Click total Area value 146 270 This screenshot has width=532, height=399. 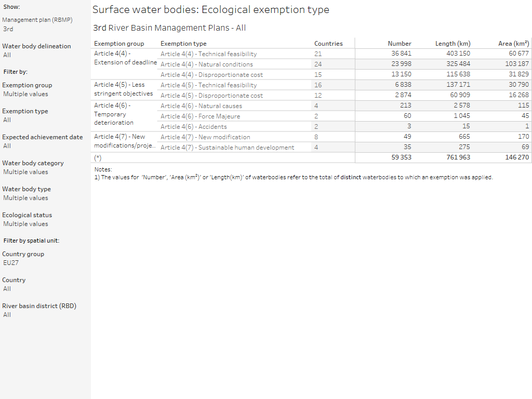[517, 157]
